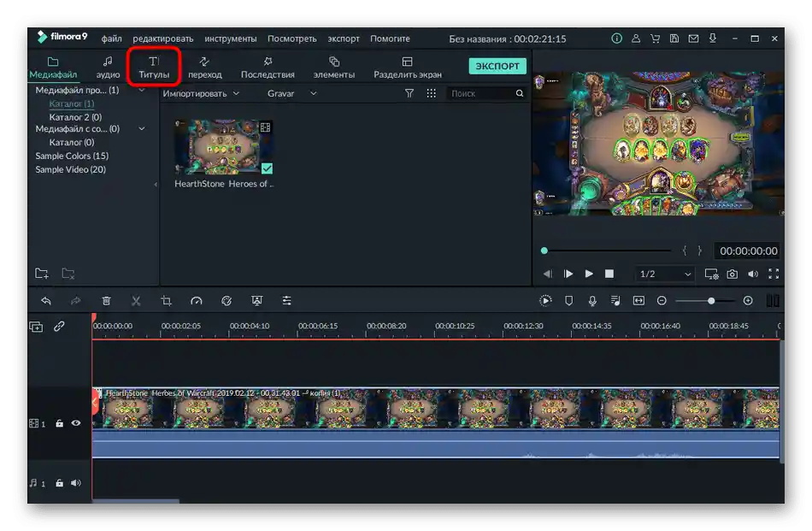Toggle visibility eye on video track 1
This screenshot has height=531, width=812.
click(76, 423)
